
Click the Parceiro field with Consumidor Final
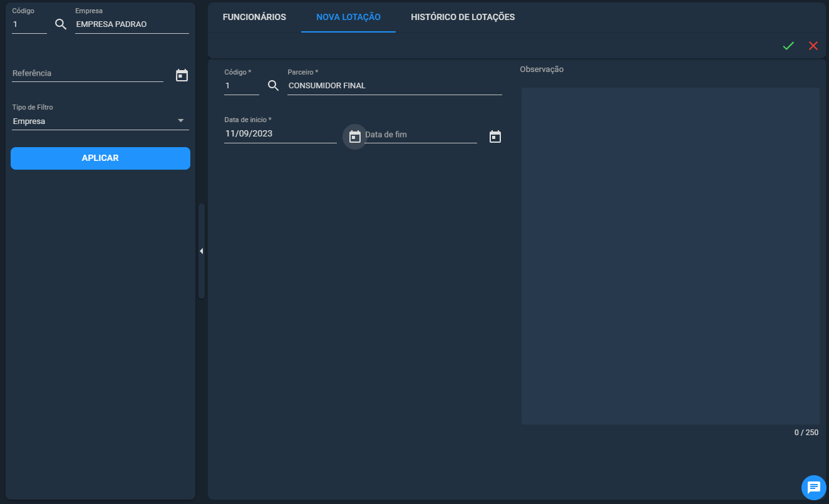point(394,86)
